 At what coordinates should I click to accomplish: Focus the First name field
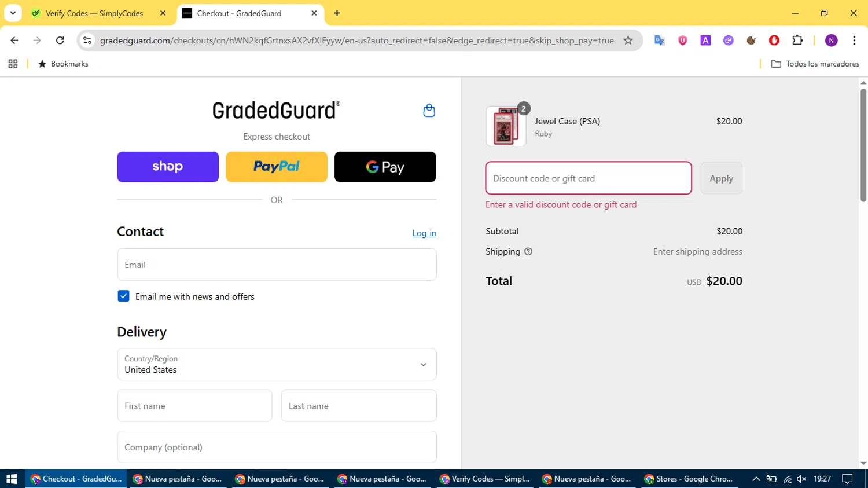coord(194,406)
